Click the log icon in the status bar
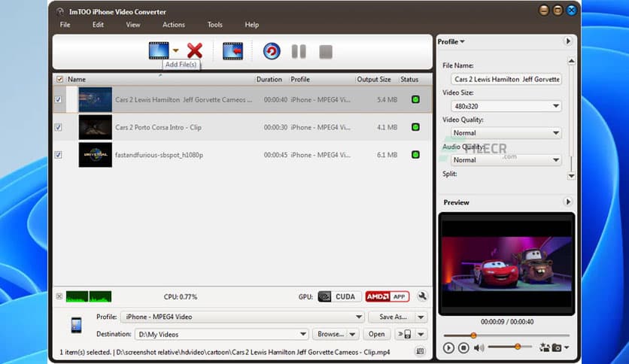This screenshot has width=629, height=364. coord(420,351)
